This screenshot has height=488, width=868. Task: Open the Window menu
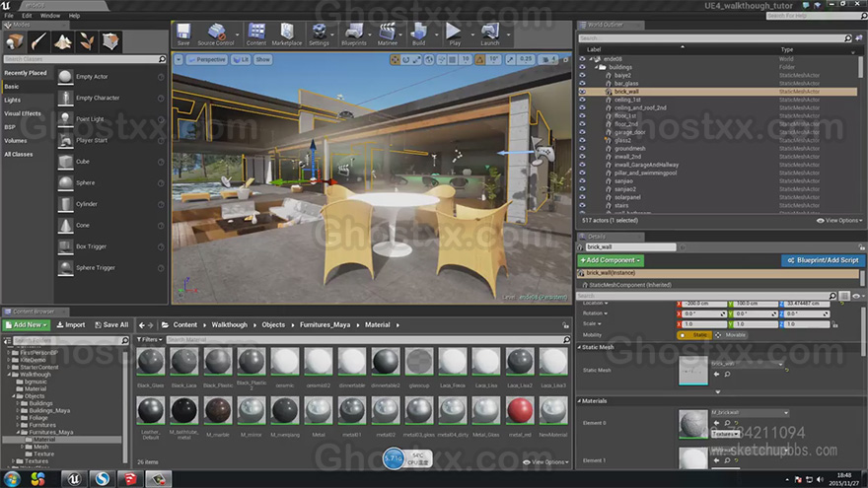coord(50,16)
